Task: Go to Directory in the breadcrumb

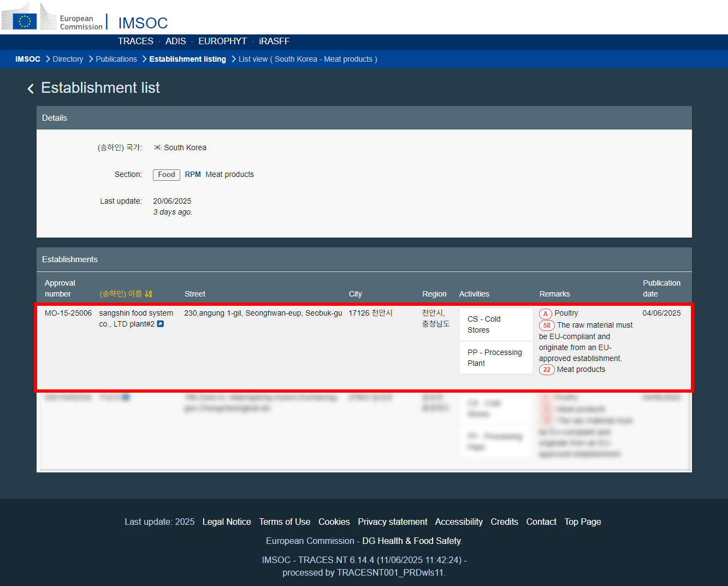Action: pos(68,59)
